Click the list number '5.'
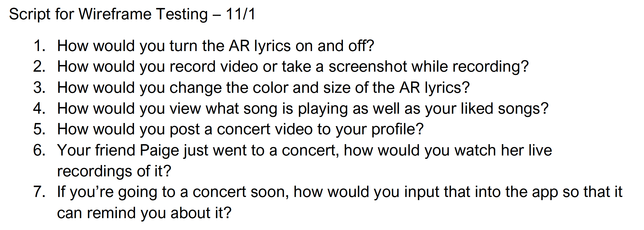This screenshot has width=644, height=230. point(39,129)
